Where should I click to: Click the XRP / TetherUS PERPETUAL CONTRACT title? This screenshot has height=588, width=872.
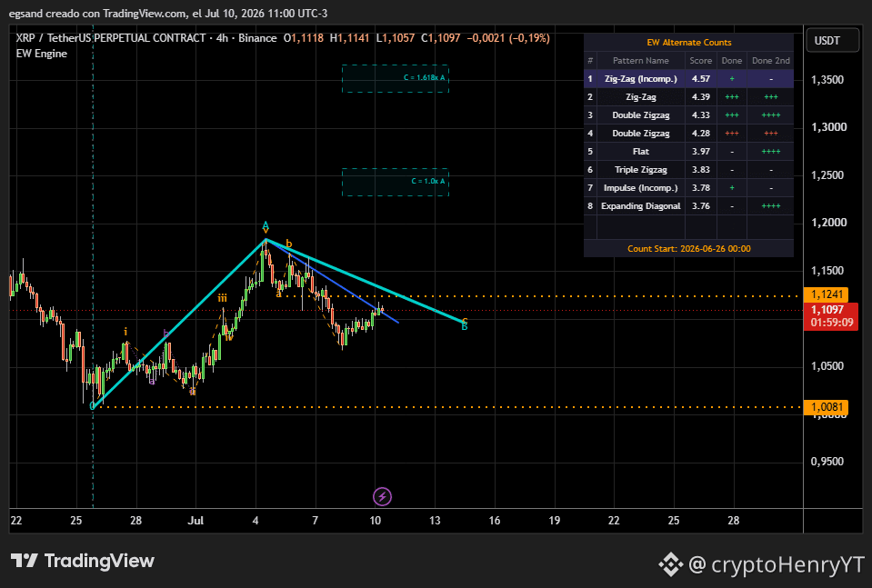[111, 38]
